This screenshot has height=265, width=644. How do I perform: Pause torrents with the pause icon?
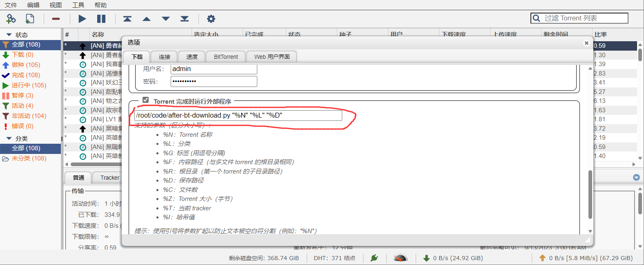(x=101, y=19)
